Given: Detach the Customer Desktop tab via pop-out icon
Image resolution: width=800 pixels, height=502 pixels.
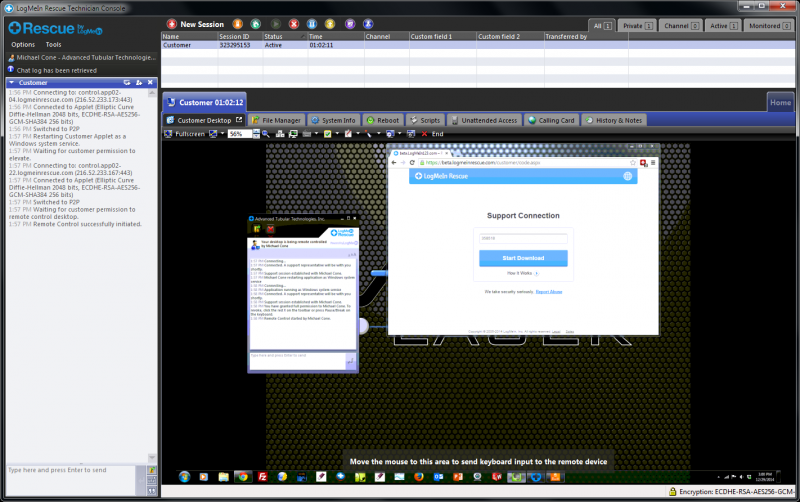Looking at the screenshot, I should click(239, 120).
